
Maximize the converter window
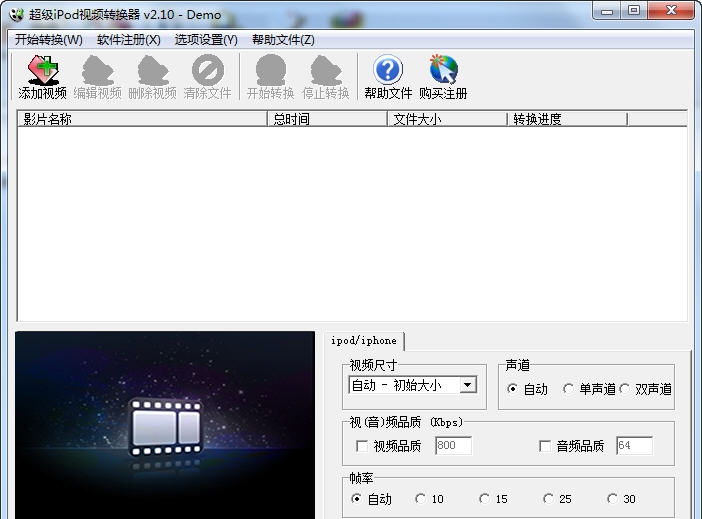[634, 10]
